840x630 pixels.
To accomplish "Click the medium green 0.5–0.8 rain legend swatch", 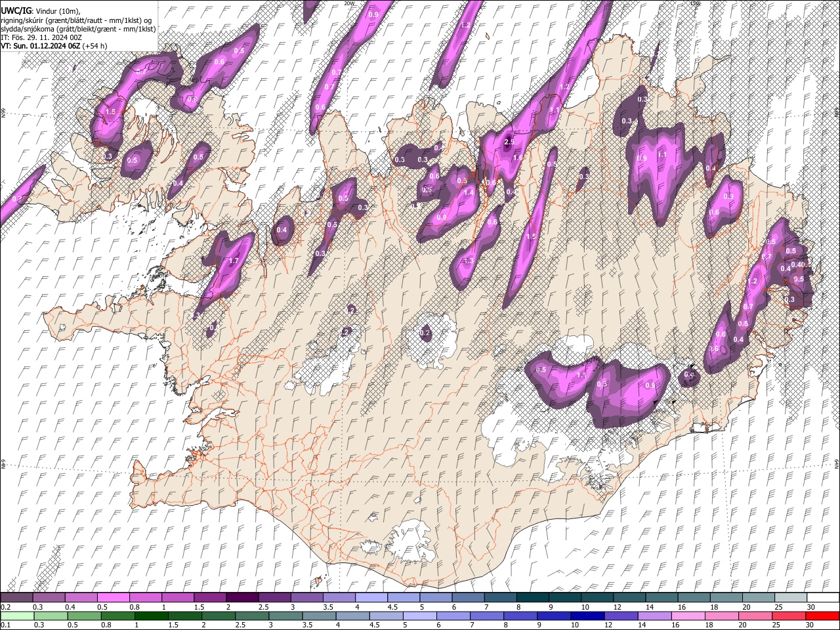I will (x=84, y=616).
